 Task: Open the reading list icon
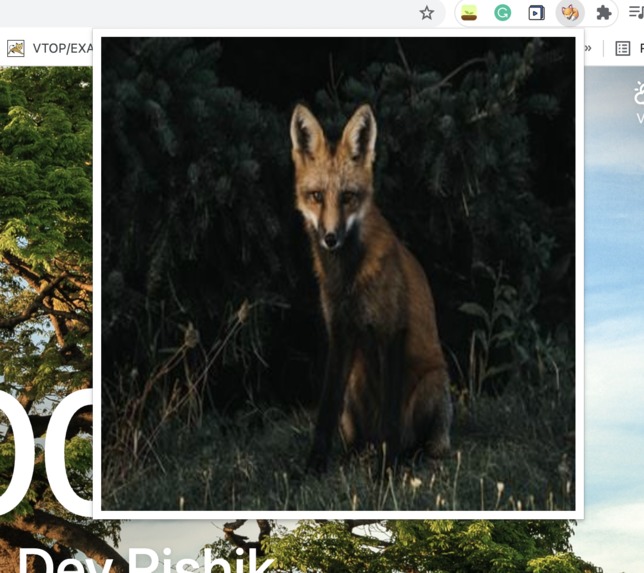tap(623, 48)
